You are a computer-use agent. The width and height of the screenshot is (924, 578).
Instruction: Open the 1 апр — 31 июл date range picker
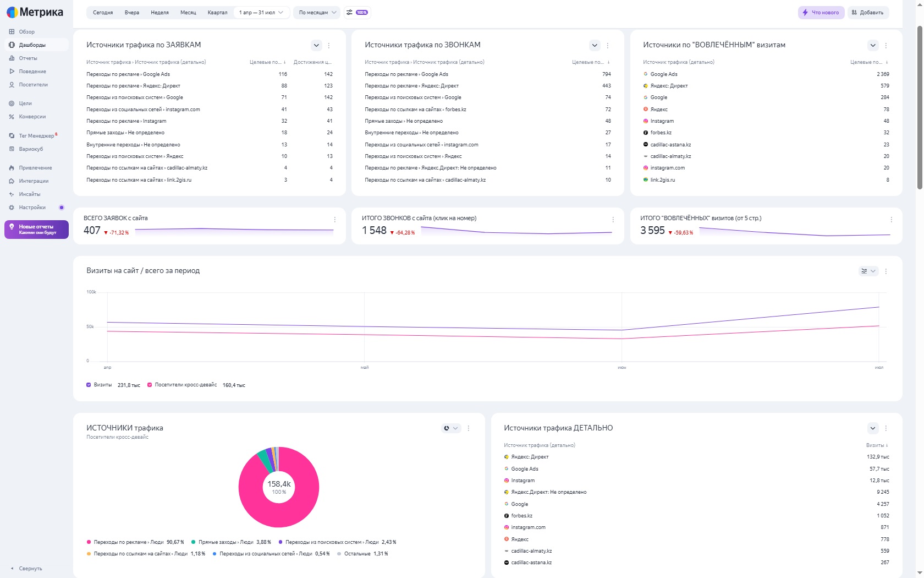[261, 12]
